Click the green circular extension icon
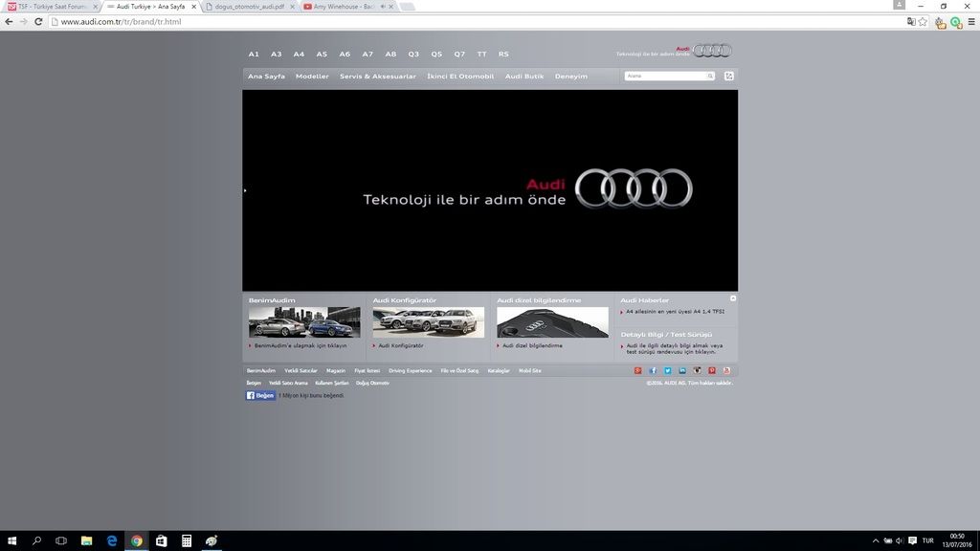 [956, 23]
